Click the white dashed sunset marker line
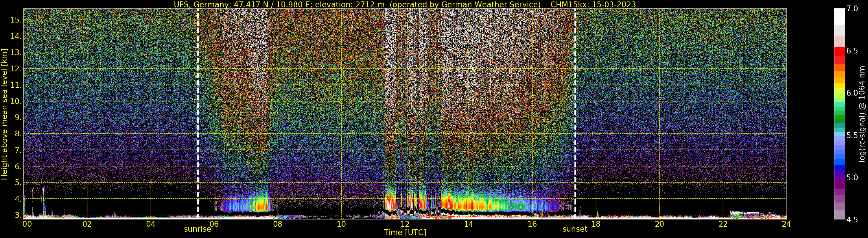Screen dimensions: 868x238 (575, 113)
